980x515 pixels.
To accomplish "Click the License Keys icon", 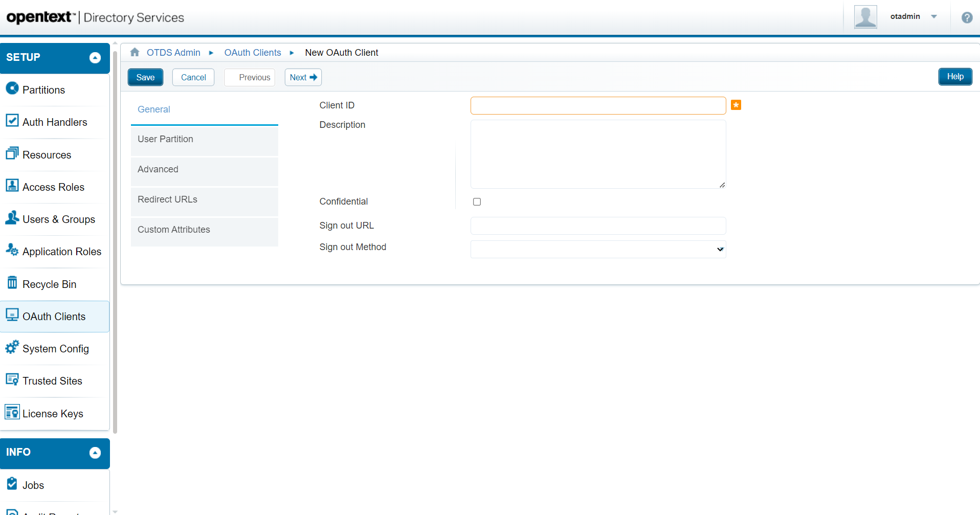I will point(12,412).
